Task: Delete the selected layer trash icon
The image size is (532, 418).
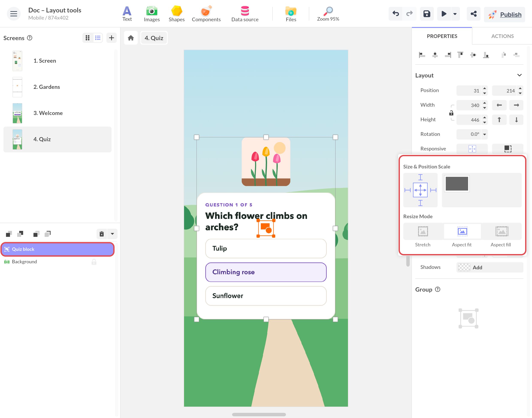Action: click(102, 234)
